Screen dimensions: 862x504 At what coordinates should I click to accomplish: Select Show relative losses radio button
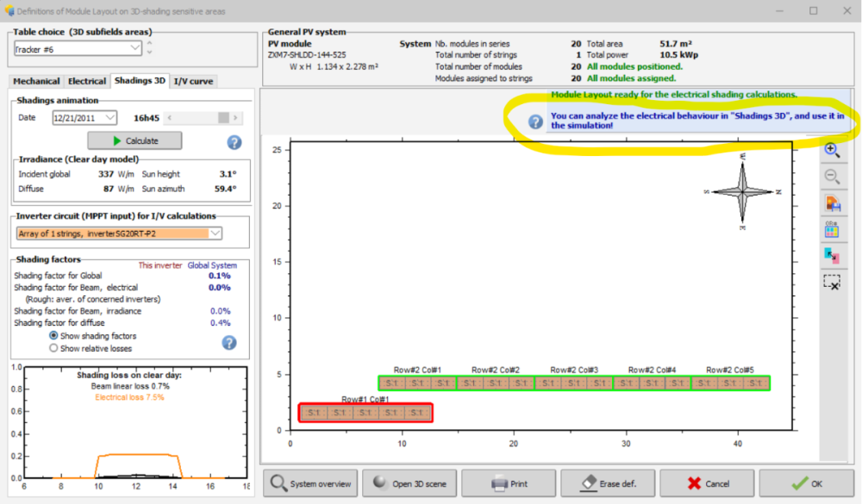coord(54,348)
